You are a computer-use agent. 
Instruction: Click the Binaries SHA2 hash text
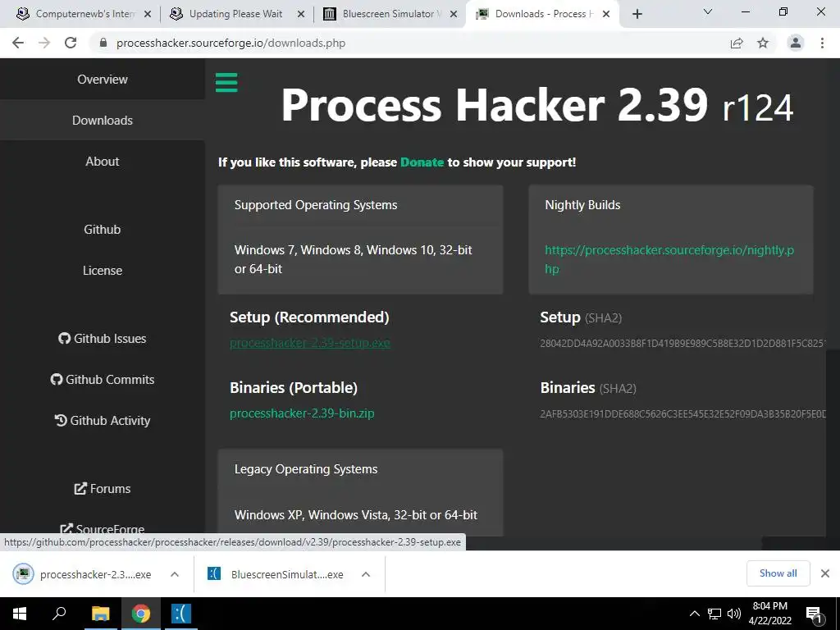click(682, 414)
